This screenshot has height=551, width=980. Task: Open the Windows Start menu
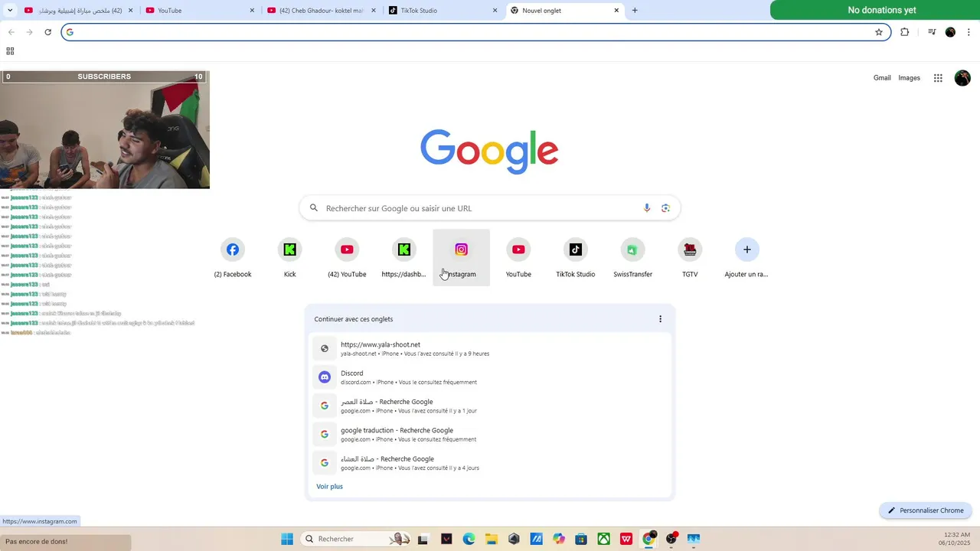(x=287, y=539)
